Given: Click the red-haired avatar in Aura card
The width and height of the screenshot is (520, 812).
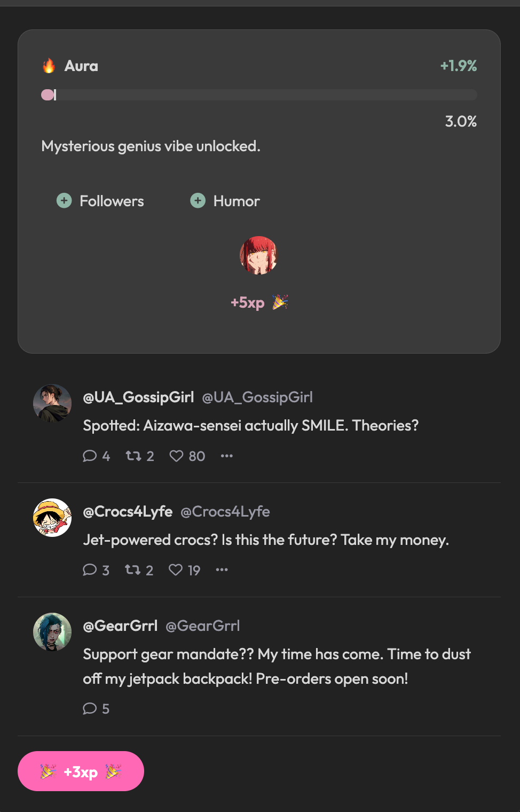Looking at the screenshot, I should 259,255.
